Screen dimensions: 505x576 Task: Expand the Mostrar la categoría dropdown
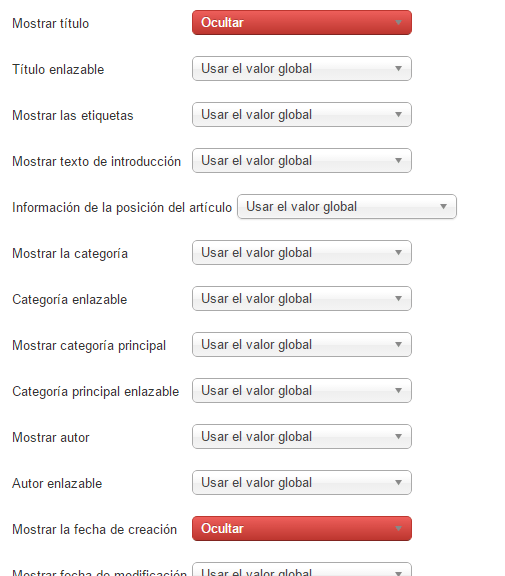tap(302, 253)
